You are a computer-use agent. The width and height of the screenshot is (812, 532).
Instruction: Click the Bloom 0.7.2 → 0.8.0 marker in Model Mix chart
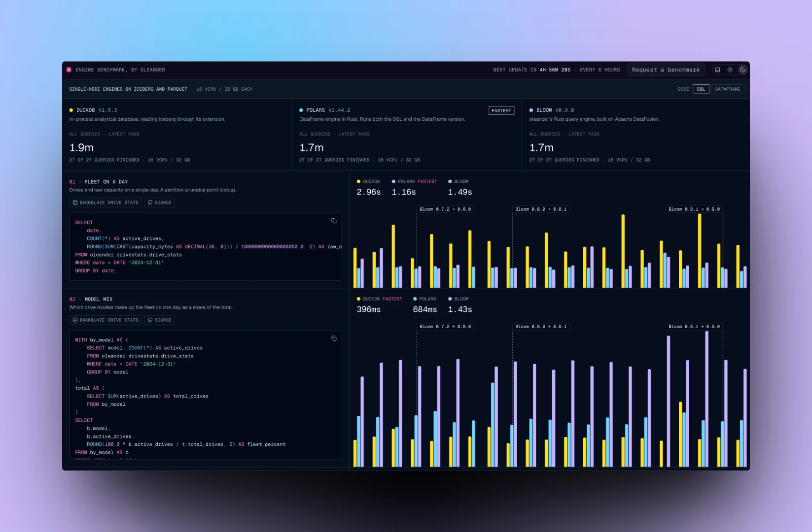pyautogui.click(x=445, y=327)
